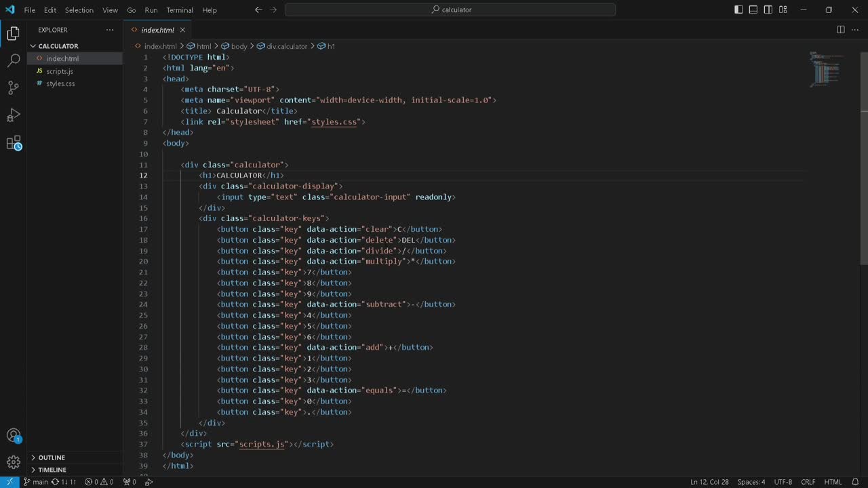Open the Accounts menu icon
Image resolution: width=868 pixels, height=488 pixels.
click(x=13, y=436)
